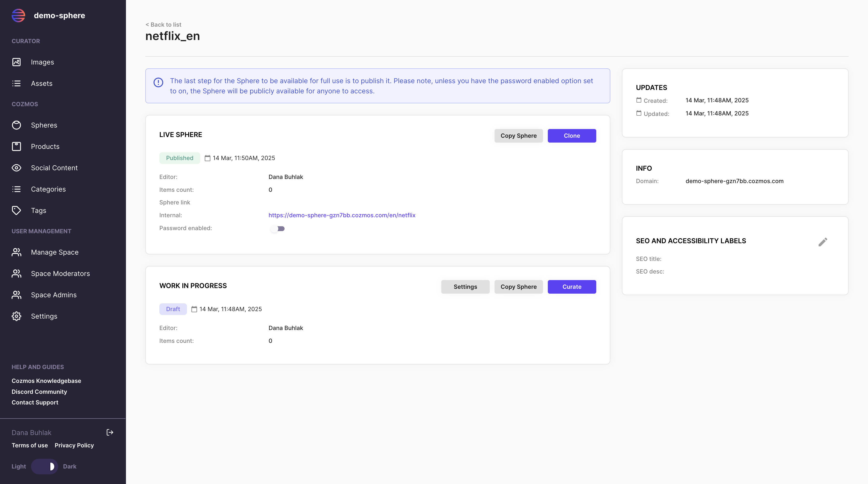The image size is (868, 484).
Task: Open Categories in the sidebar menu
Action: point(48,189)
